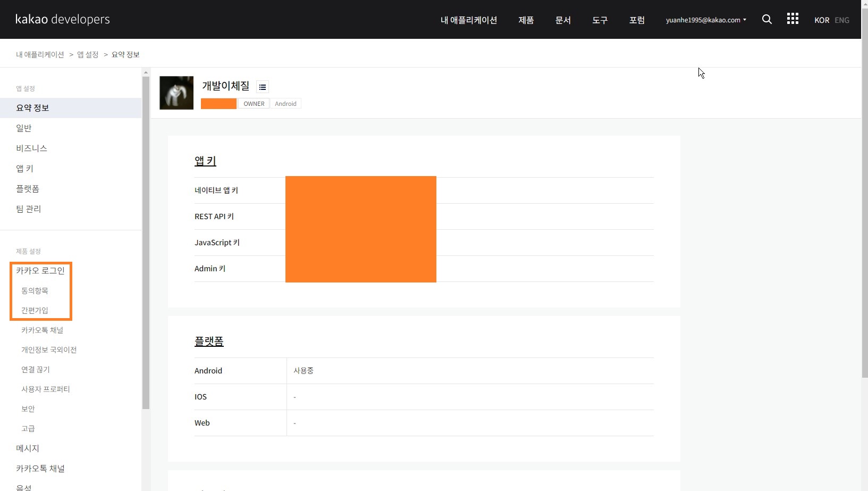Click the OWNER badge
Viewport: 868px width, 491px height.
click(254, 104)
